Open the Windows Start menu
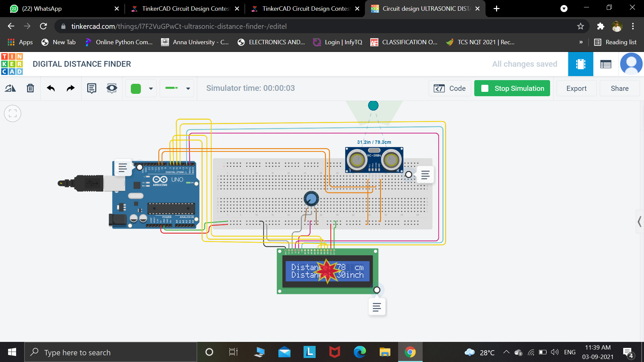Screen dimensions: 644x362 point(12,352)
